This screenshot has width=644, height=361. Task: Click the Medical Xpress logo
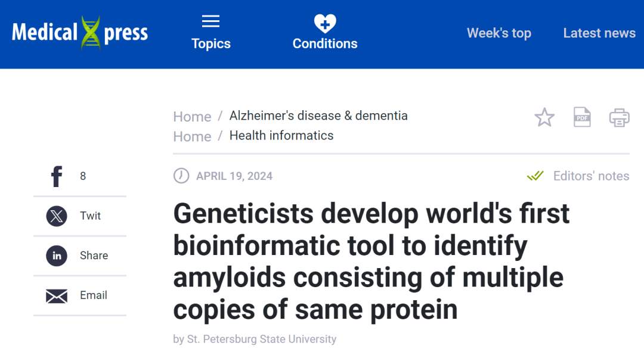click(x=80, y=33)
